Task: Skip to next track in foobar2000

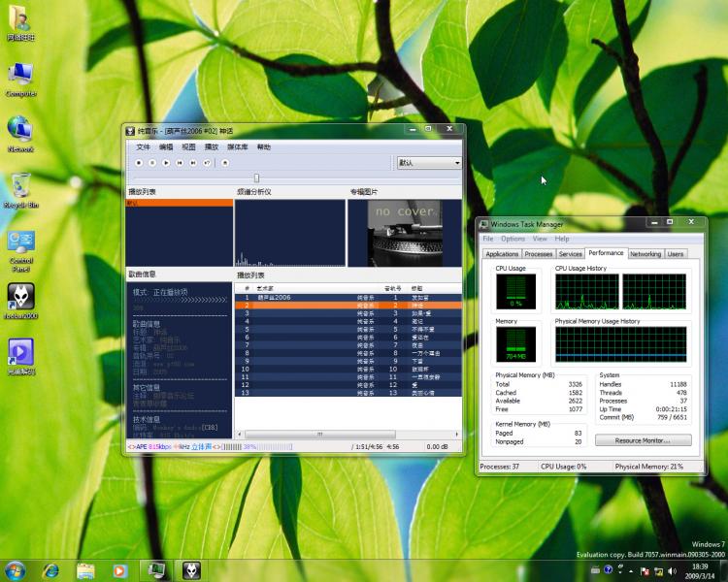Action: pos(193,163)
